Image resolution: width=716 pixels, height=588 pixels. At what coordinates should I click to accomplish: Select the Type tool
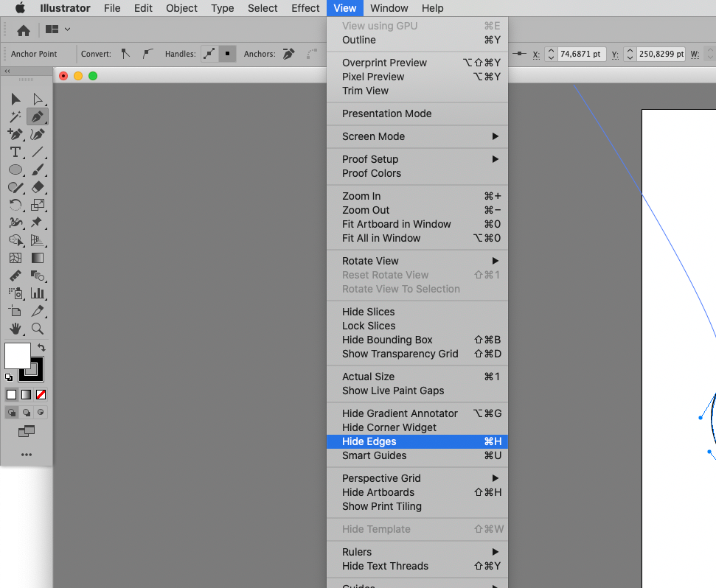click(15, 152)
